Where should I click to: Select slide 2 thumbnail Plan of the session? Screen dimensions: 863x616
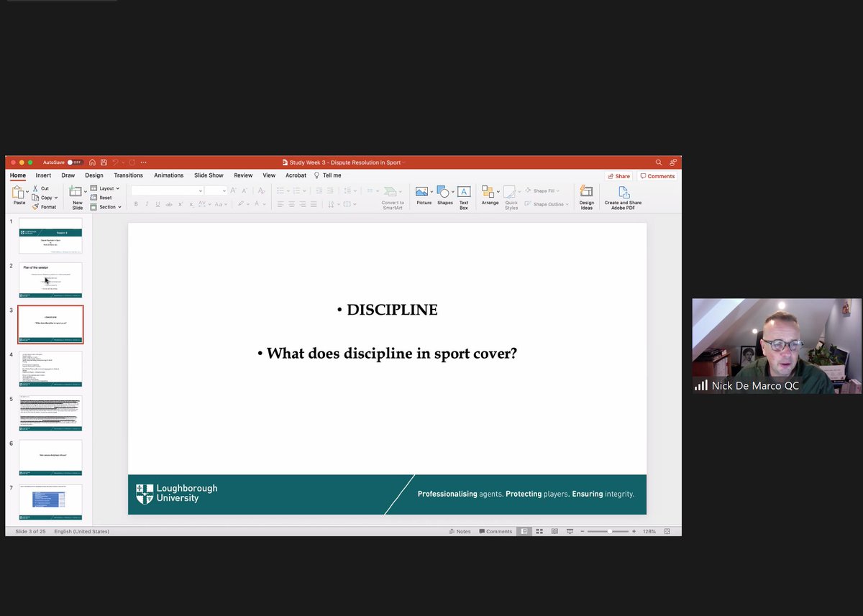click(x=50, y=280)
